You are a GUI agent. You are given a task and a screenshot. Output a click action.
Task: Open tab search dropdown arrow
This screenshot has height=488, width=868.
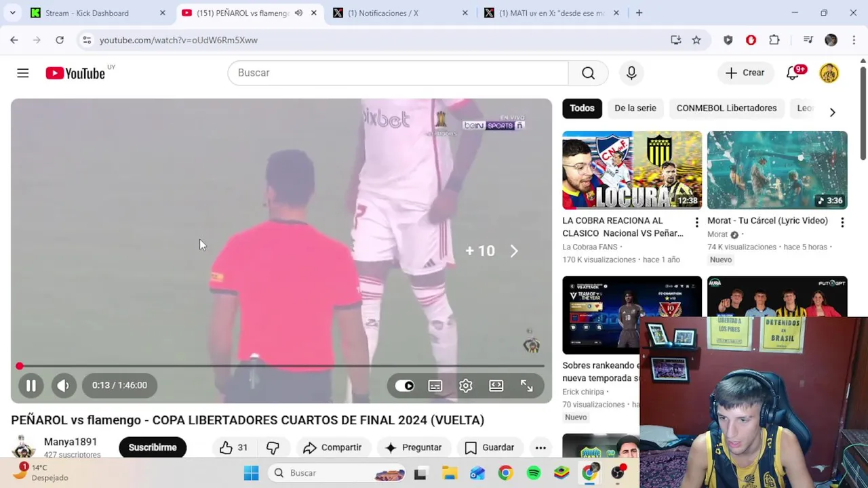pyautogui.click(x=12, y=13)
